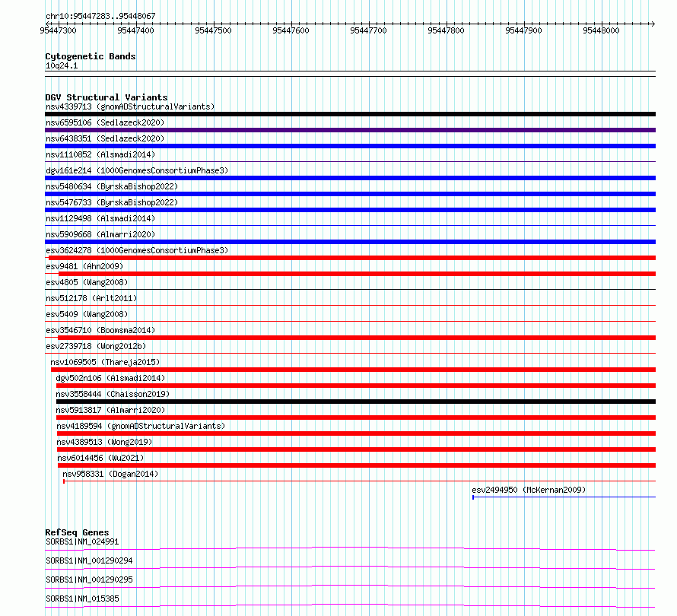This screenshot has height=616, width=677.
Task: Open the SORBS1|NM_015385 transcript
Action: click(82, 599)
